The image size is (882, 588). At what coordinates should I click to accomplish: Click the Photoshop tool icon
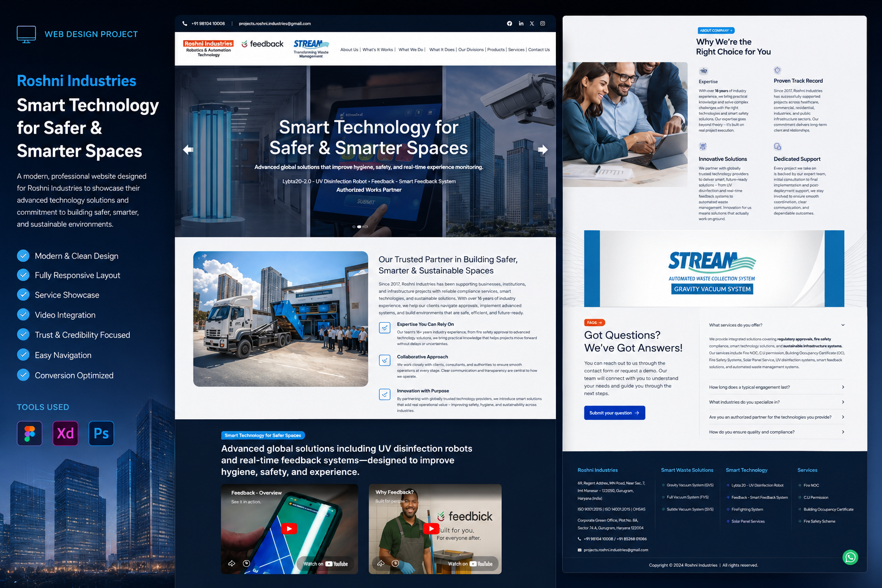click(x=102, y=433)
